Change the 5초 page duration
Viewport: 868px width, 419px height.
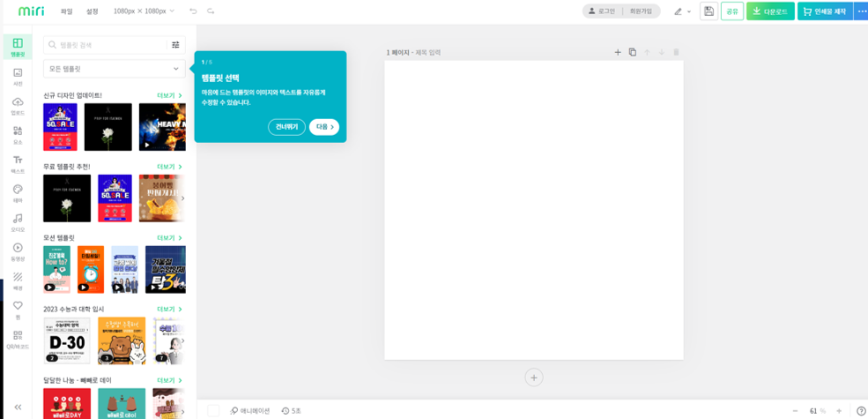coord(291,411)
